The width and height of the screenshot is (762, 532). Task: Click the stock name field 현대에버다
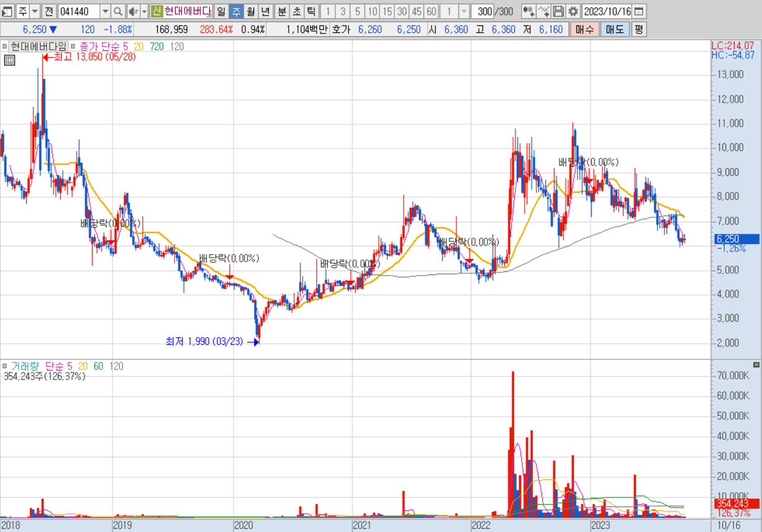pyautogui.click(x=187, y=11)
